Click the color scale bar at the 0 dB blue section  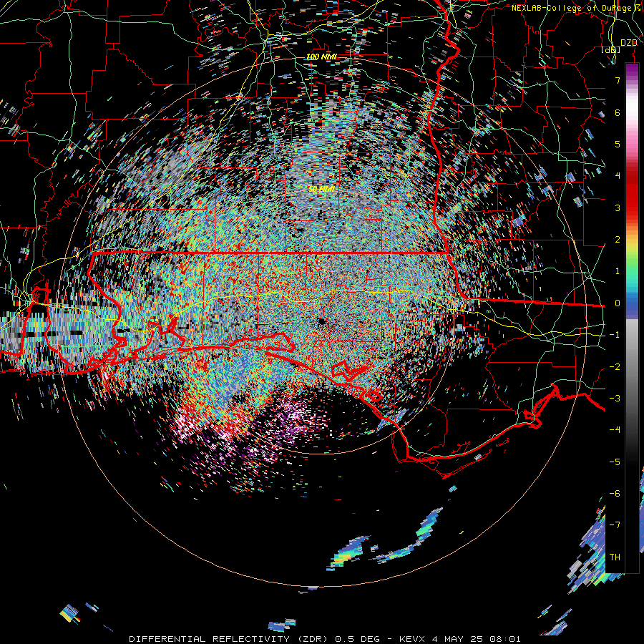click(x=632, y=303)
